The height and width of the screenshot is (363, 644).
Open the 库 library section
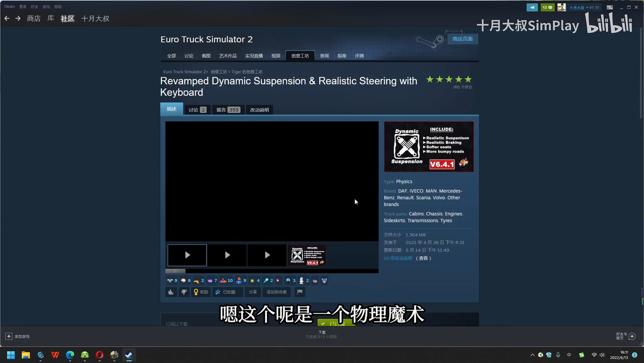(x=51, y=18)
